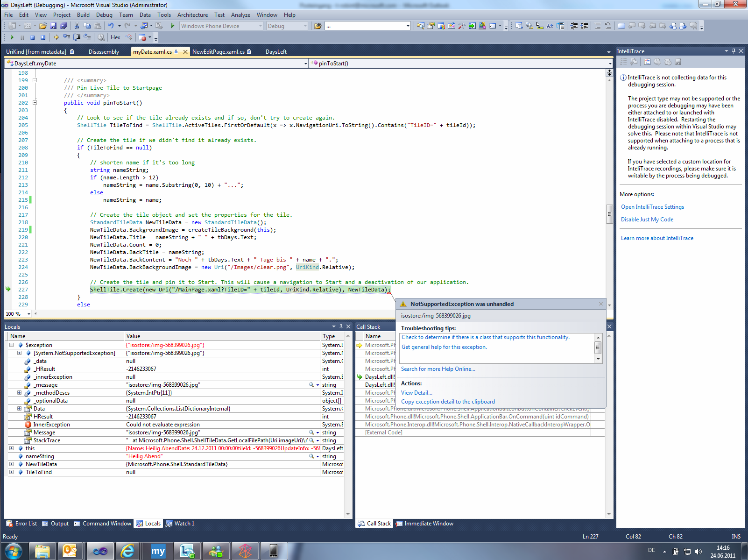Click the Restart debugging icon

point(43,37)
